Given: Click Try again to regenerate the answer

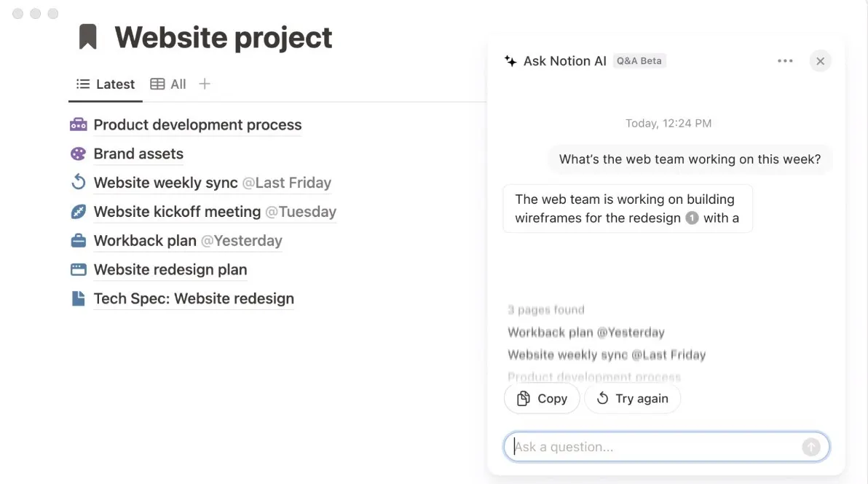Looking at the screenshot, I should tap(632, 398).
